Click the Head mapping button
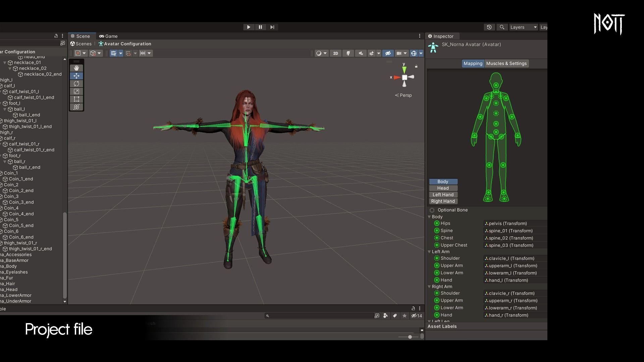The width and height of the screenshot is (644, 362). [443, 188]
